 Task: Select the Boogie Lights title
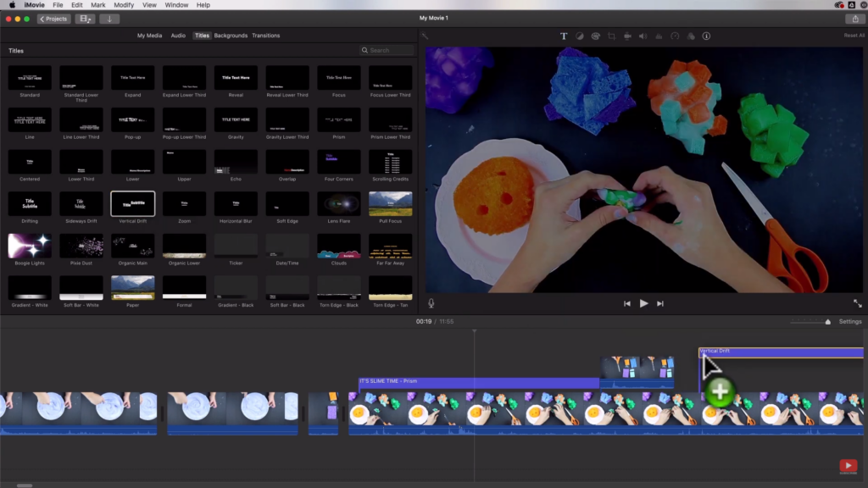point(30,246)
